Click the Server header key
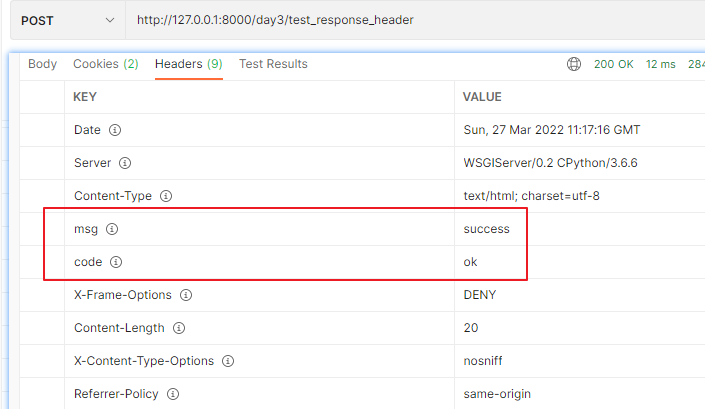This screenshot has width=705, height=409. pos(93,163)
